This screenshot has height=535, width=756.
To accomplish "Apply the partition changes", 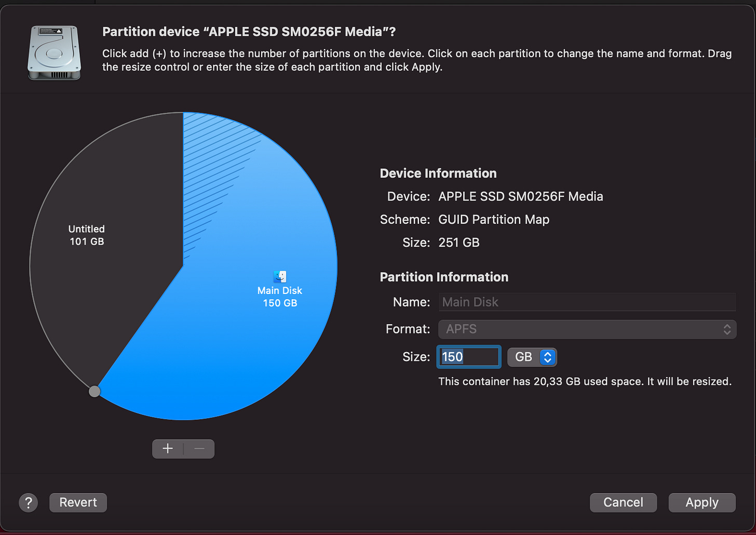I will 702,503.
